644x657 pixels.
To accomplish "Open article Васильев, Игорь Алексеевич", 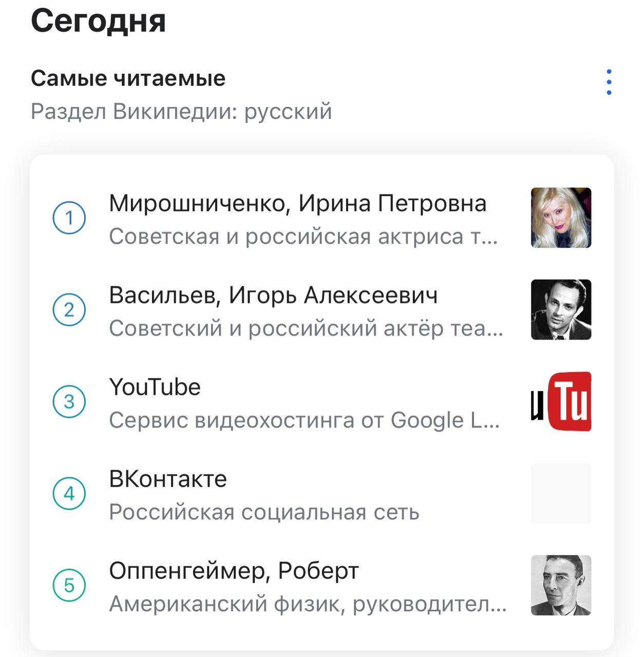I will point(273,296).
